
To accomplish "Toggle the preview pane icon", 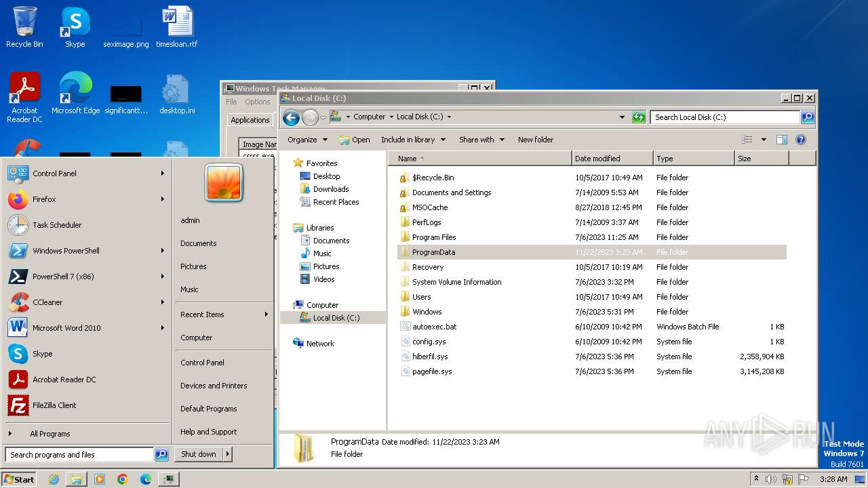I will [781, 140].
